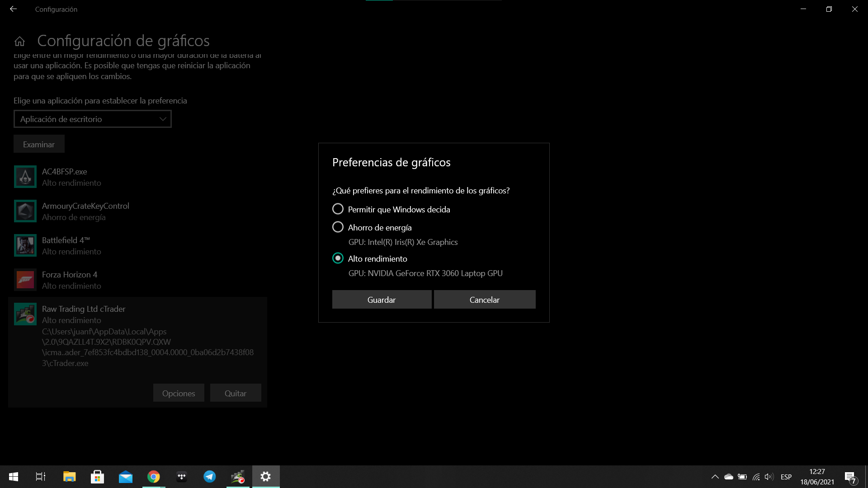
Task: Click the cTrader.exe file path text
Action: [x=148, y=347]
